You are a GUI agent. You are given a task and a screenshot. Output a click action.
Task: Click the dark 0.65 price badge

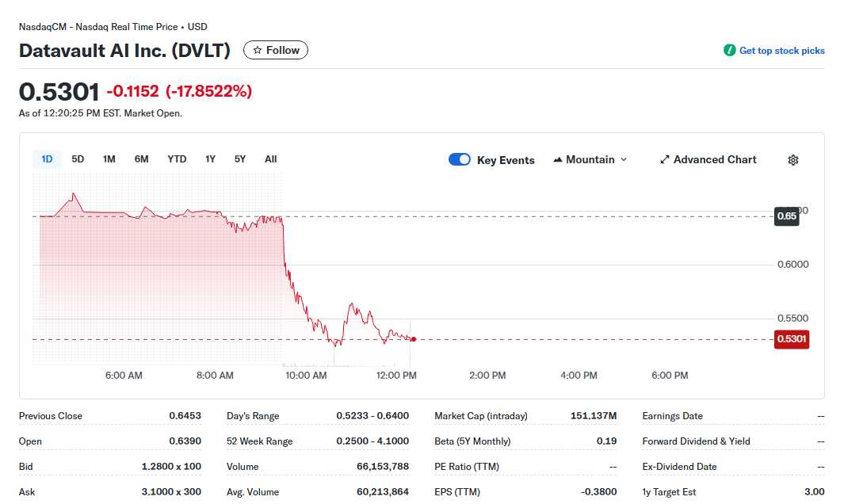pyautogui.click(x=785, y=216)
